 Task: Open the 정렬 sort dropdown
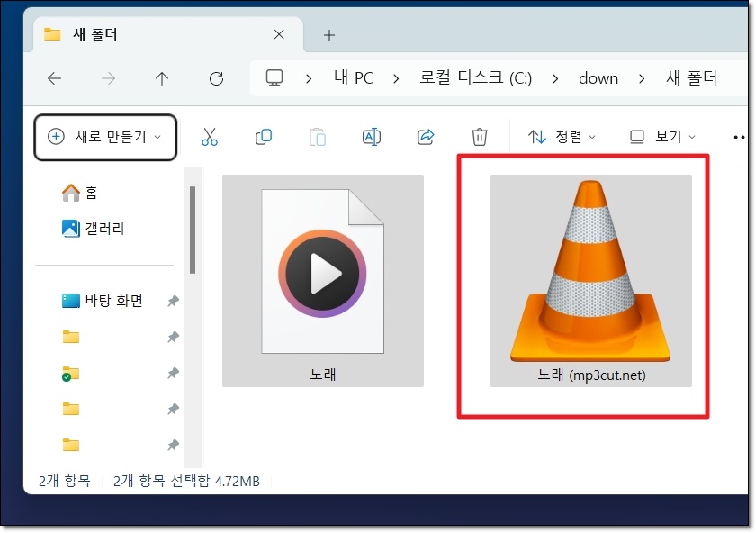point(562,137)
